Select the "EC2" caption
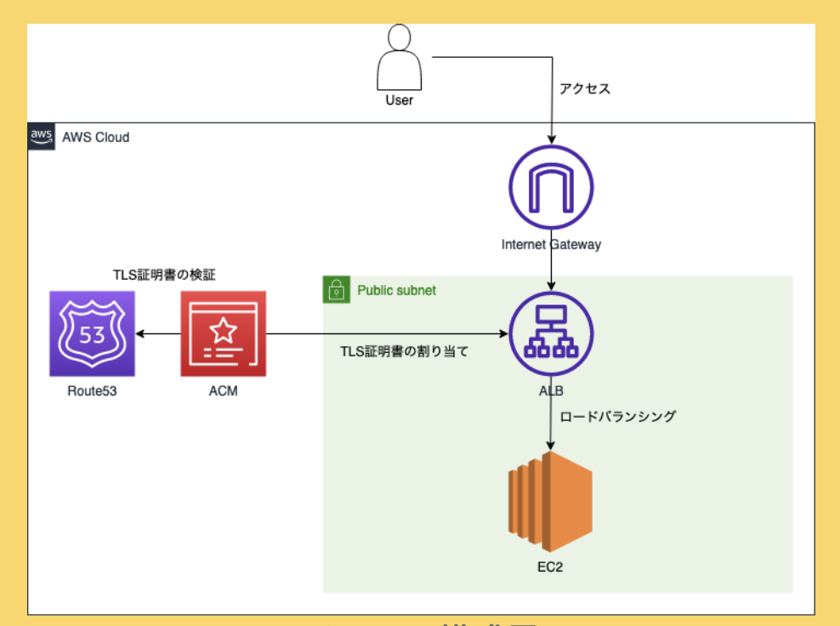 [550, 567]
